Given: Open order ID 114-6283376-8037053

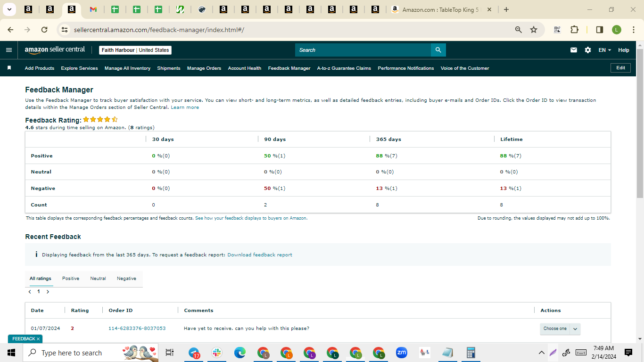Looking at the screenshot, I should click(137, 329).
